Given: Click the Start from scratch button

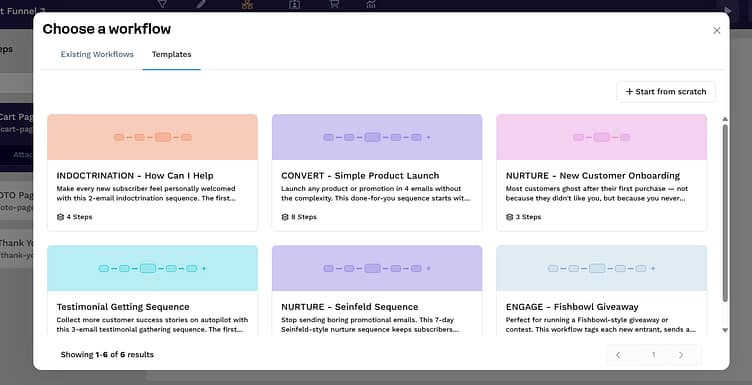Looking at the screenshot, I should tap(666, 92).
